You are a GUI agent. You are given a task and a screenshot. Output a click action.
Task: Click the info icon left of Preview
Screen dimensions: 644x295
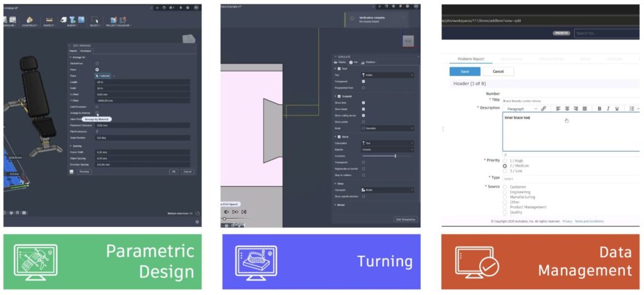[x=72, y=171]
